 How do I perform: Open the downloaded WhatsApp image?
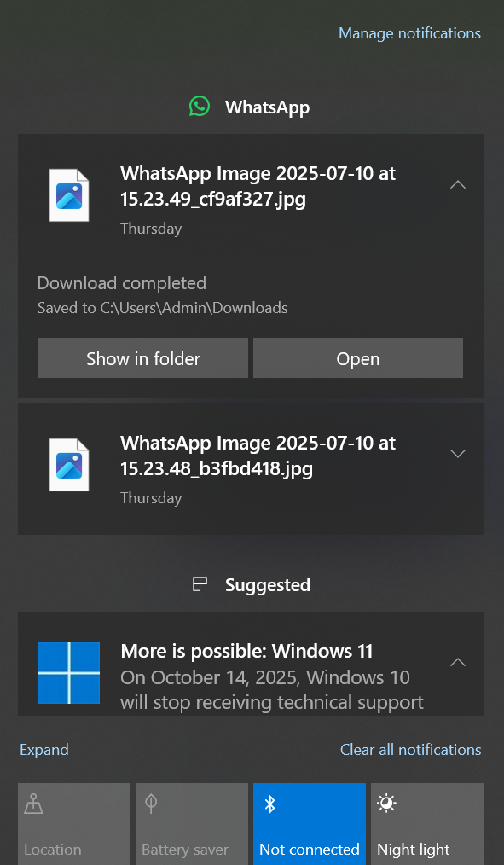click(x=357, y=357)
